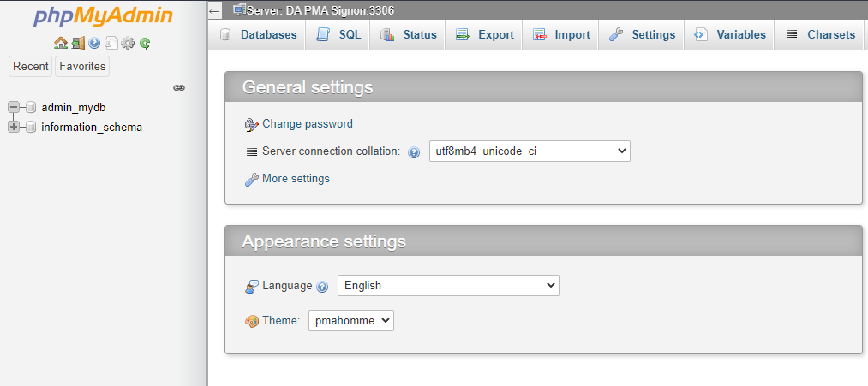Click the chain link icon in sidebar
868x386 pixels.
point(179,87)
